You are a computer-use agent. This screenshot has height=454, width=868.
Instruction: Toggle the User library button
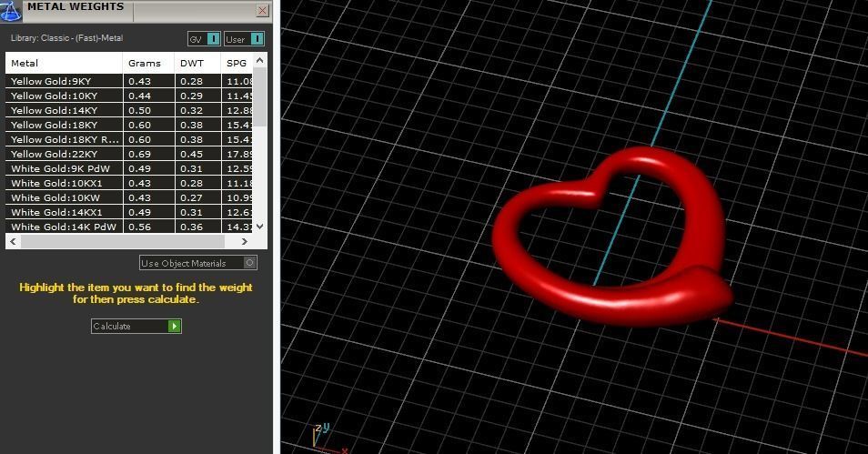[x=244, y=39]
